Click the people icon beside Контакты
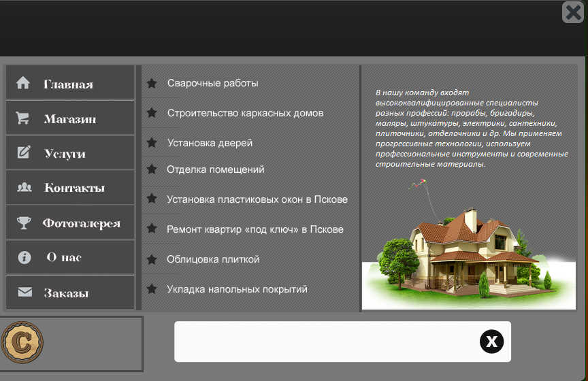 click(24, 188)
